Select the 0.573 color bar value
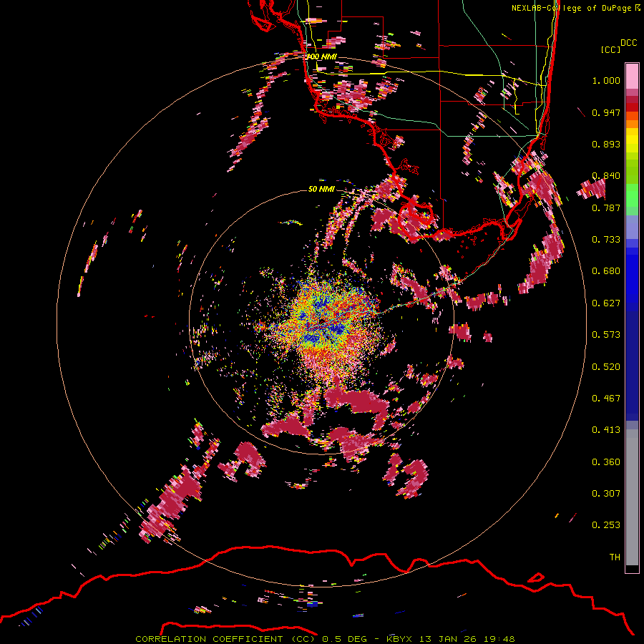644x644 pixels. (606, 335)
